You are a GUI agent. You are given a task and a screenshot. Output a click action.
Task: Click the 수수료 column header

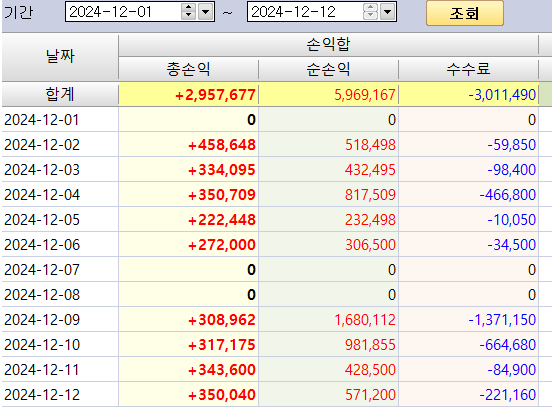469,69
